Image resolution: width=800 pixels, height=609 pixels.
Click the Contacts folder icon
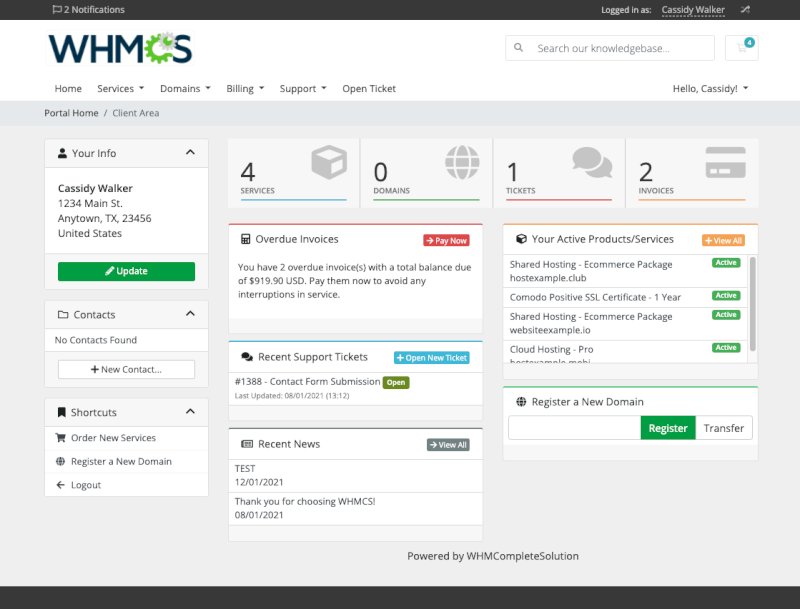63,315
